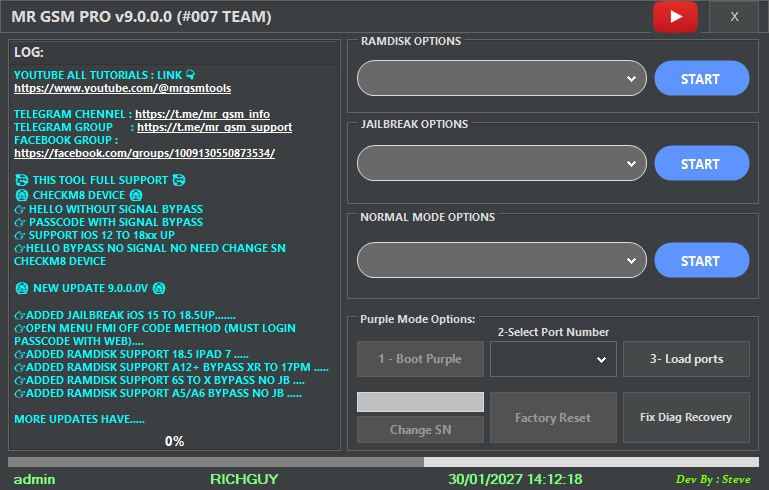769x490 pixels.
Task: Click the pointing hand icon after 'LINK'
Action: pyautogui.click(x=190, y=75)
